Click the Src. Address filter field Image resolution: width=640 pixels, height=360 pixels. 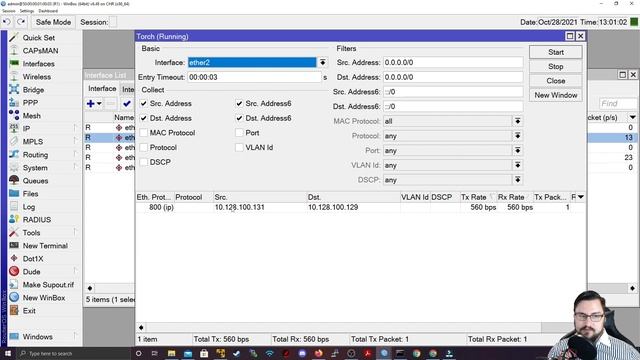(x=453, y=62)
